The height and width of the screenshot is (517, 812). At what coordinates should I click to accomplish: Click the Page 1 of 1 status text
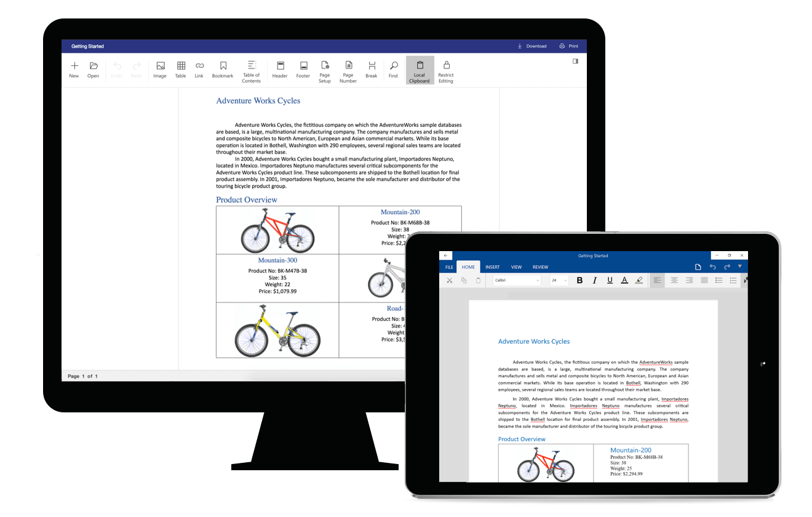point(82,376)
